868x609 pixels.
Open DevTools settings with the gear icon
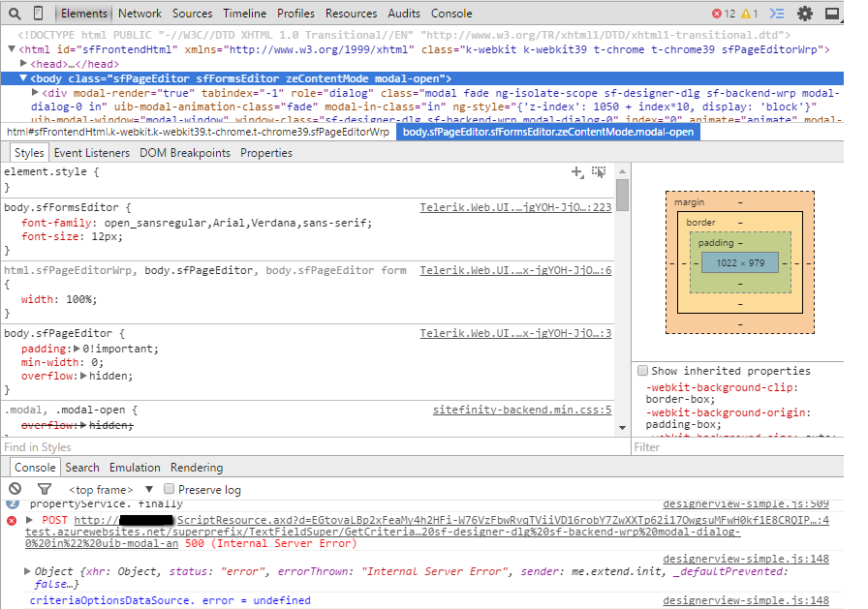(x=805, y=13)
